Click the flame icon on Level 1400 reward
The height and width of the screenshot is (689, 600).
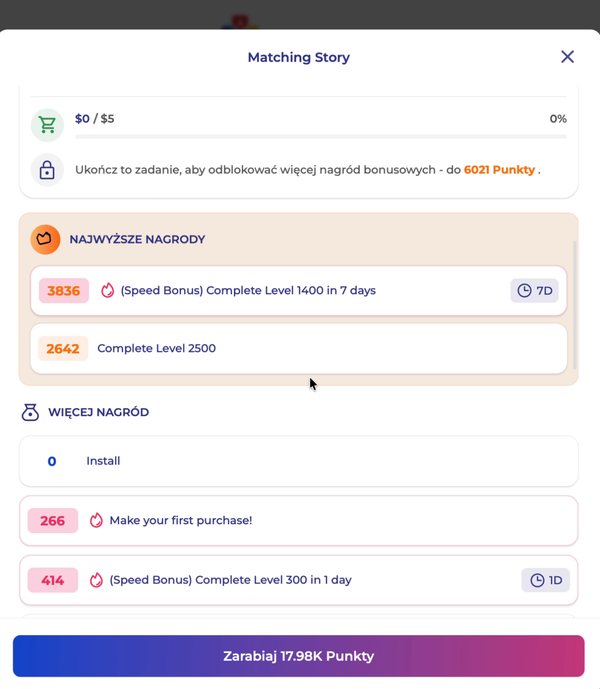(x=108, y=290)
